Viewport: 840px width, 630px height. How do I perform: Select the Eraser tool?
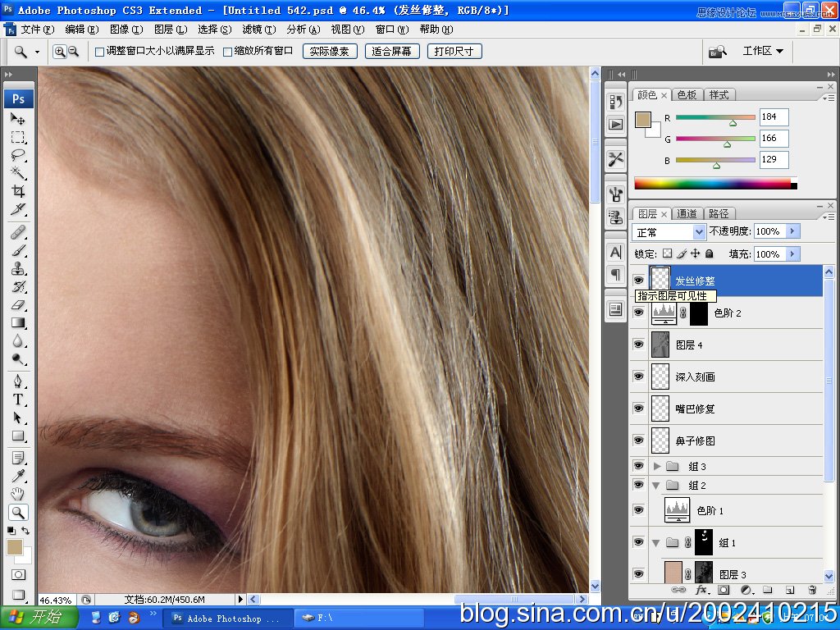pos(18,305)
